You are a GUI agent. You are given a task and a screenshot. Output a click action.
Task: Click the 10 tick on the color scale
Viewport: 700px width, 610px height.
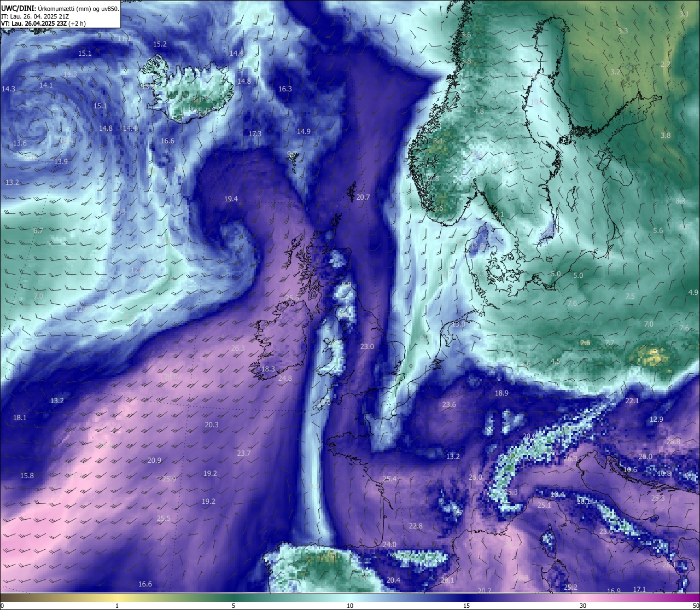pos(350,606)
